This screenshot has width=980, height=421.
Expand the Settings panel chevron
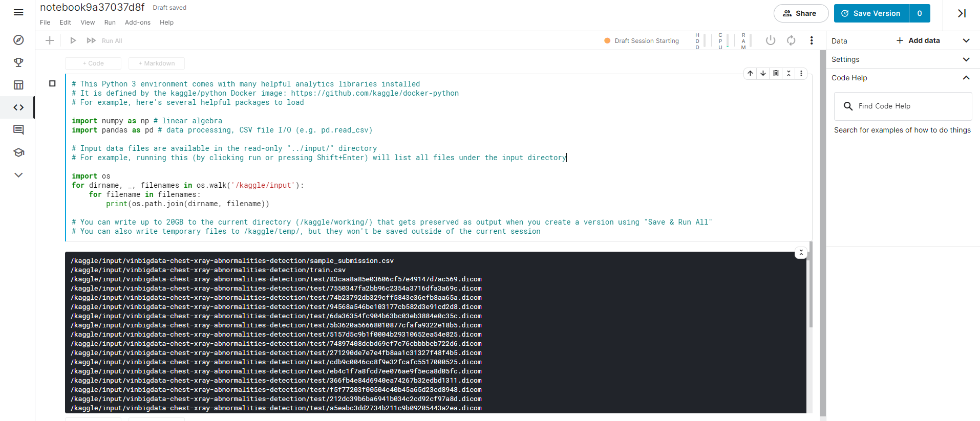coord(966,59)
